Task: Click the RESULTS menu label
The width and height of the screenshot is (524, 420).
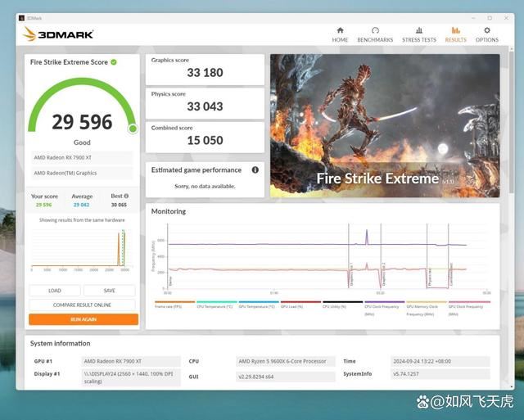Action: (455, 40)
